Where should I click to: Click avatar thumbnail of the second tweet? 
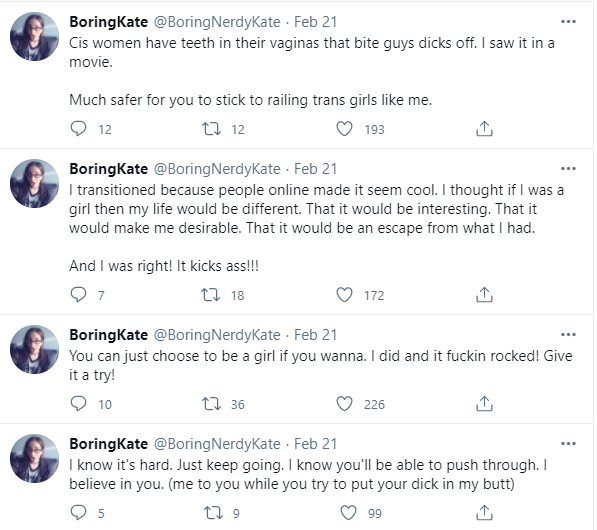[34, 184]
